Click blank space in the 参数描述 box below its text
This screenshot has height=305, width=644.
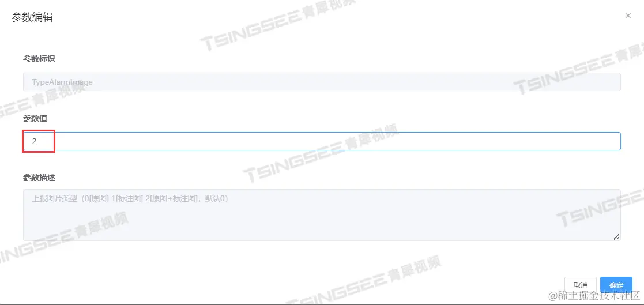coord(322,224)
